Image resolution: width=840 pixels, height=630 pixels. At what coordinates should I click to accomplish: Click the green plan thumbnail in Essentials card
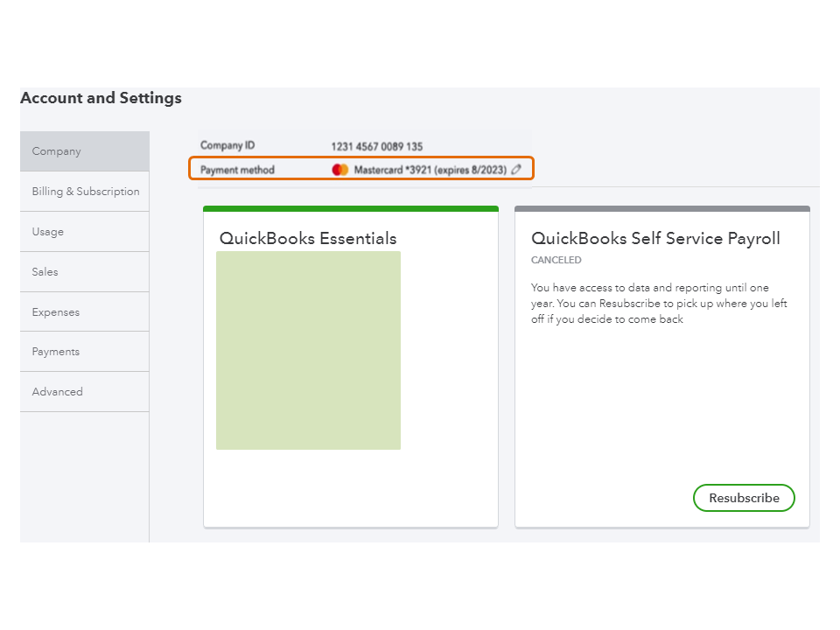(x=308, y=350)
